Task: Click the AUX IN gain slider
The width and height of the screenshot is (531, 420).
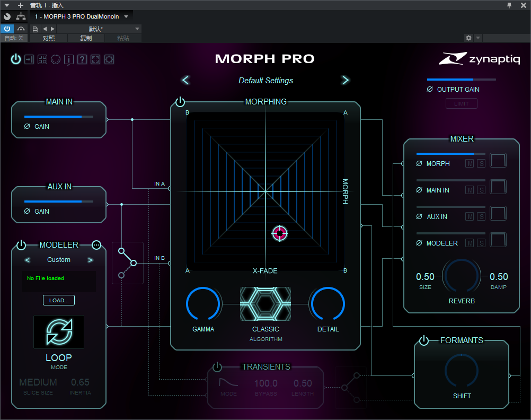Action: (59, 202)
